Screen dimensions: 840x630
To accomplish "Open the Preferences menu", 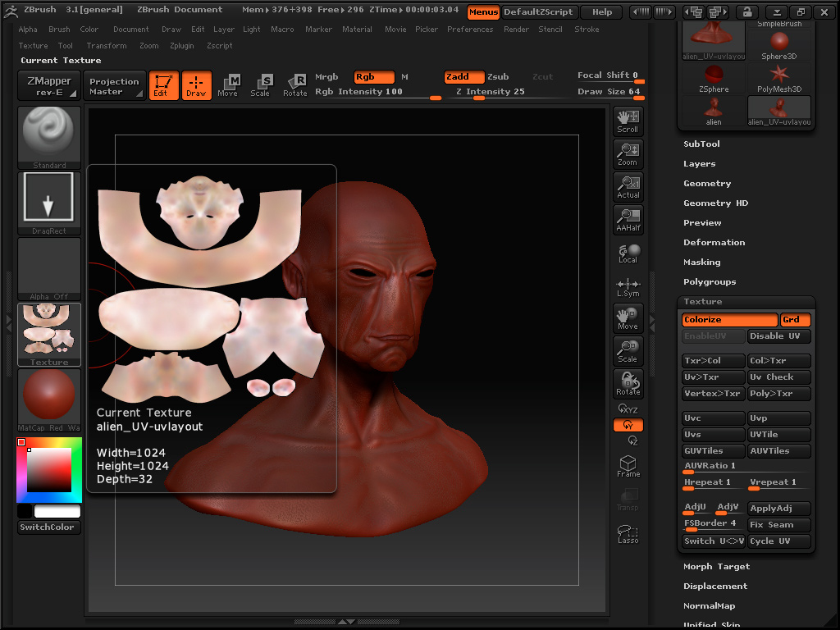I will tap(470, 30).
